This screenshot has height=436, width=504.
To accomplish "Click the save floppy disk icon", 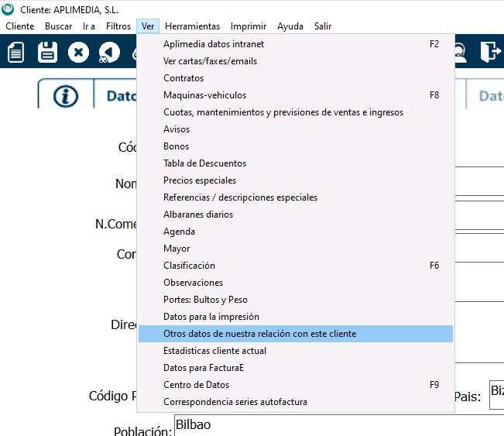I will (x=47, y=52).
